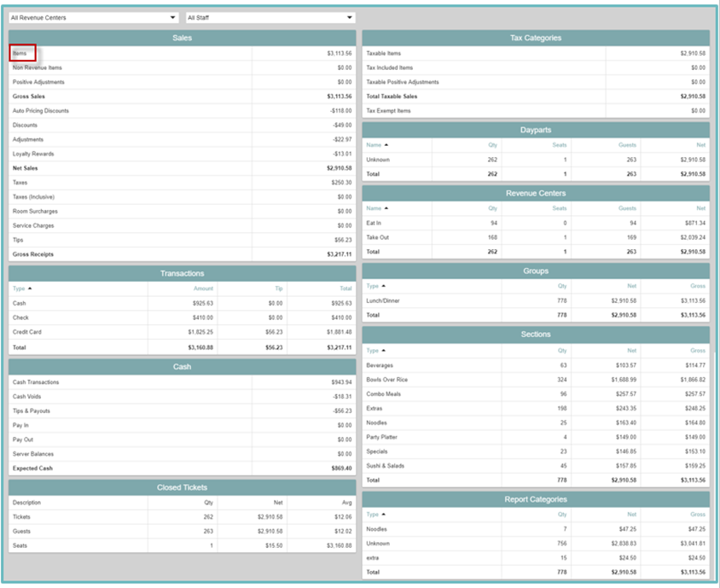Click sort arrow beside Name in Dayparts
720x588 pixels.
(x=386, y=145)
